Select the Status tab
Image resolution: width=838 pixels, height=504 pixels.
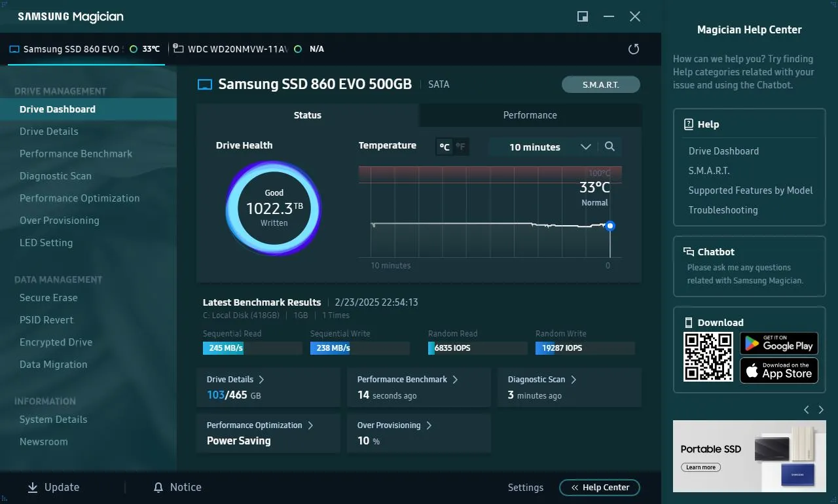[x=308, y=115]
